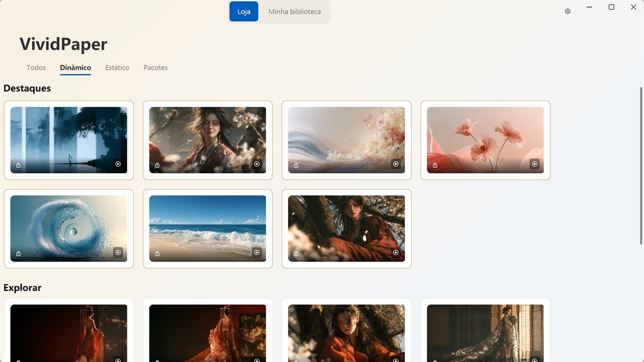Click lock icon on pastel wave blossoms wallpaper
The height and width of the screenshot is (362, 644).
point(296,165)
